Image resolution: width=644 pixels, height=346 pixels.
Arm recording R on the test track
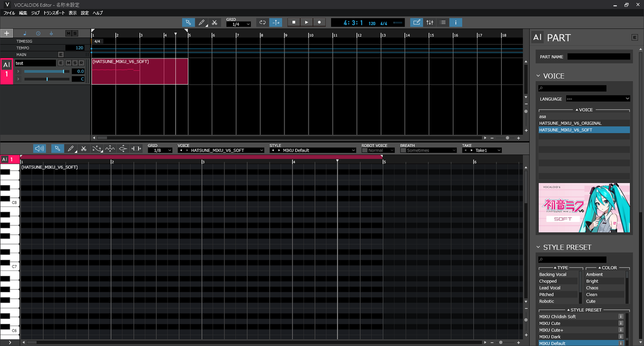coord(82,63)
